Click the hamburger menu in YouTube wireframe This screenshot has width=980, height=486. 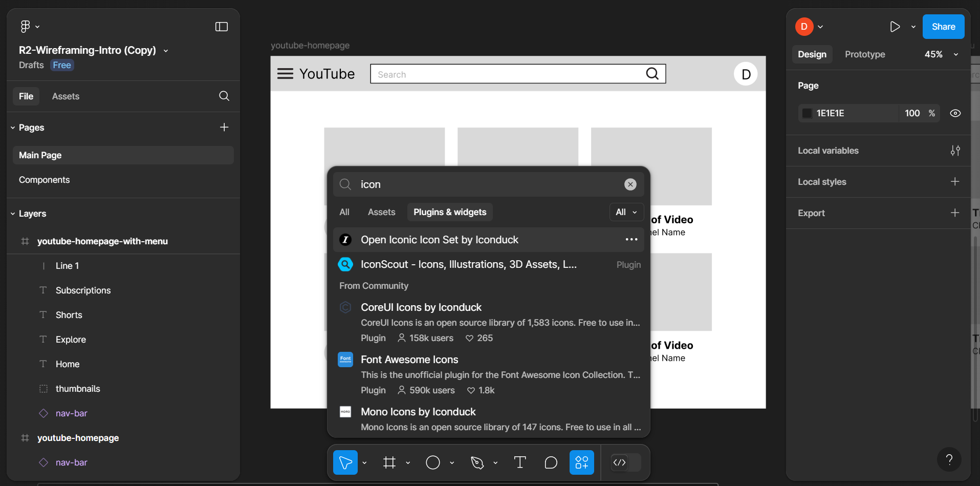(x=285, y=74)
